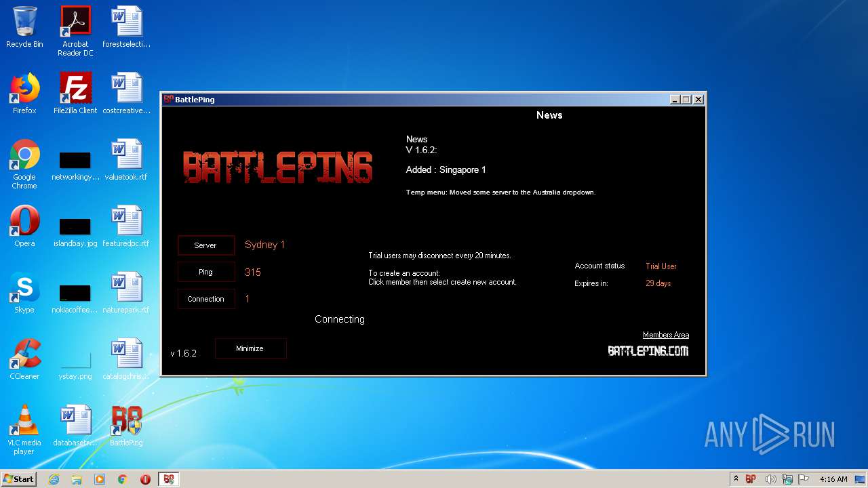
Task: Click the News heading
Action: pos(549,115)
